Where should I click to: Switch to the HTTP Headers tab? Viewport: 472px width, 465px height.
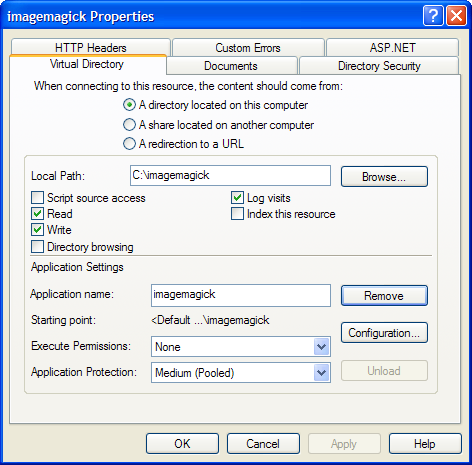click(91, 47)
